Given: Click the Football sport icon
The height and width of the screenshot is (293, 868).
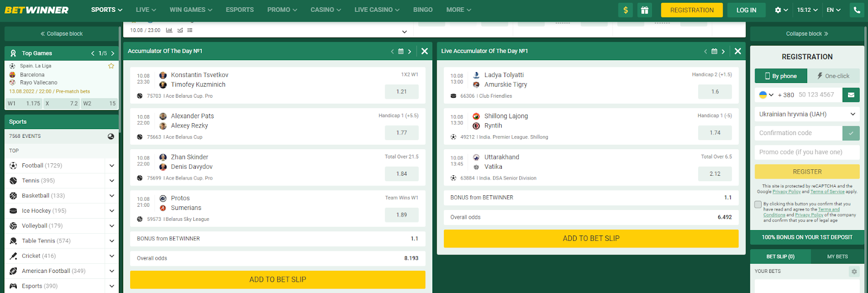Looking at the screenshot, I should (x=14, y=165).
